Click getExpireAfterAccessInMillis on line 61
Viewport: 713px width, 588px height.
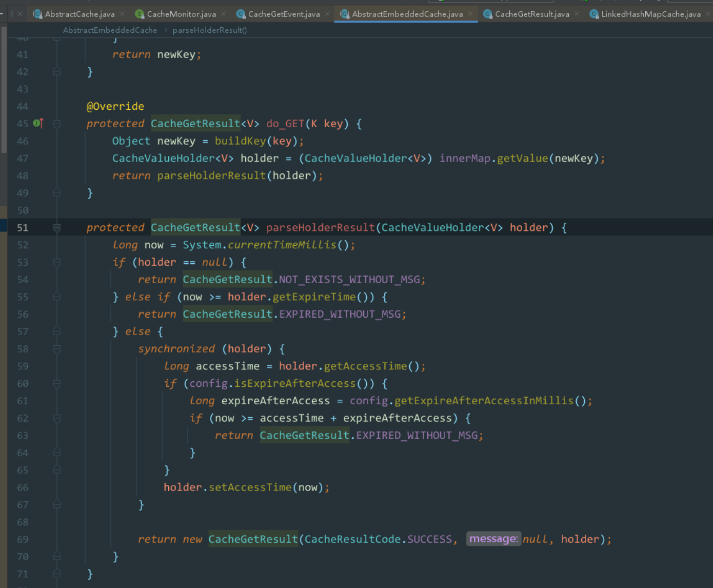coord(484,401)
